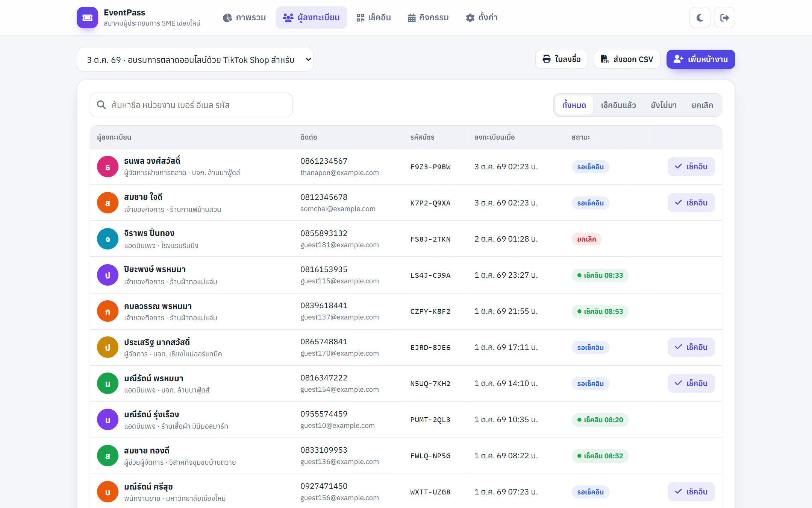Click the logout arrow icon
Viewport: 812px width, 508px height.
pos(724,18)
